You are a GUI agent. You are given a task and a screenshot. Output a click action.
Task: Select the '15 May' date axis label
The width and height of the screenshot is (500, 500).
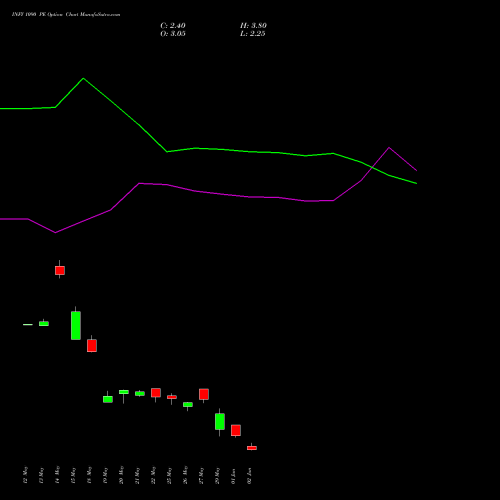click(73, 475)
